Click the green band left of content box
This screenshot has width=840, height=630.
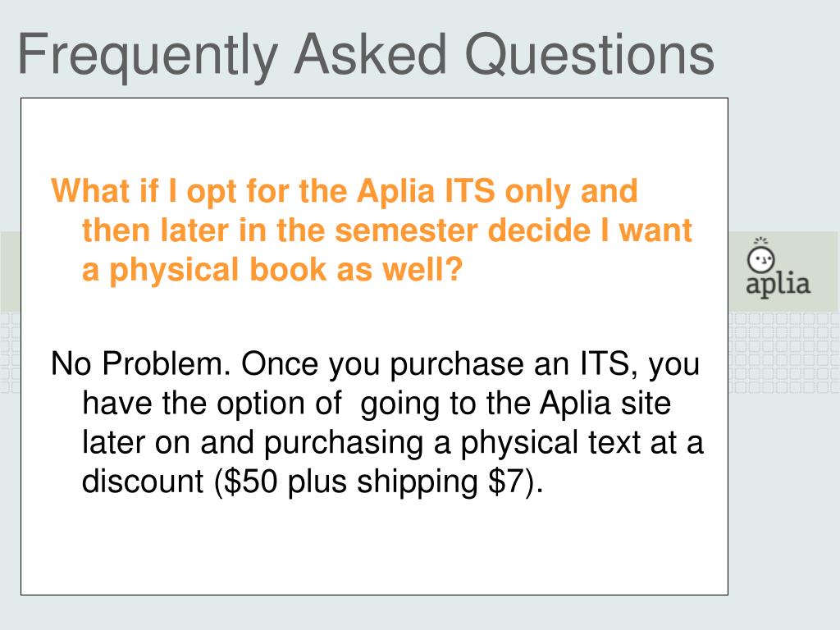click(10, 271)
